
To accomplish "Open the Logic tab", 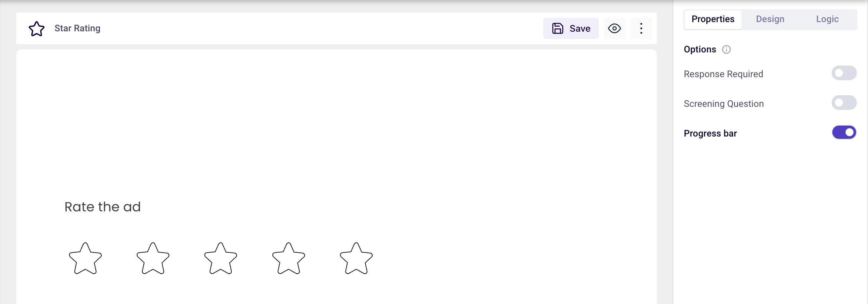I will (827, 19).
